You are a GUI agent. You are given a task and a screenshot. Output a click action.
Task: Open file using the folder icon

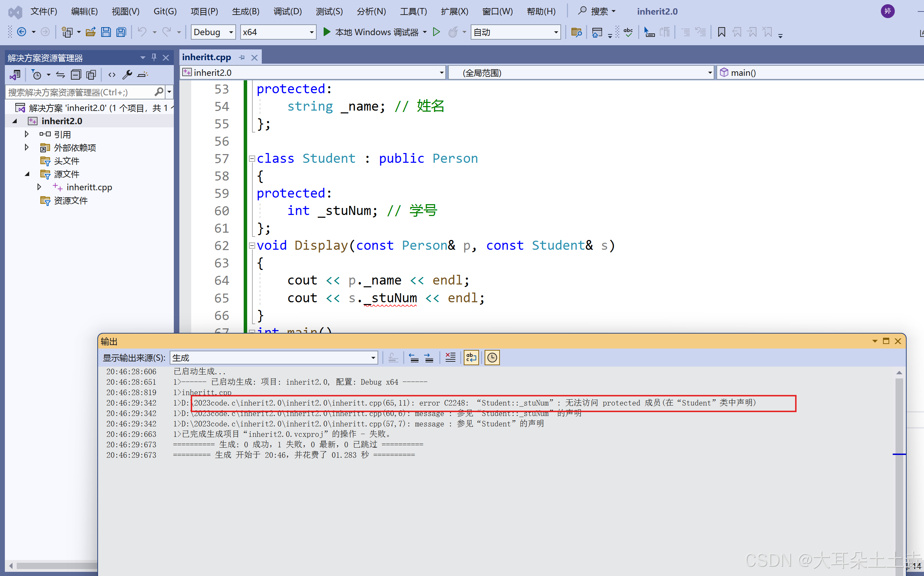91,32
